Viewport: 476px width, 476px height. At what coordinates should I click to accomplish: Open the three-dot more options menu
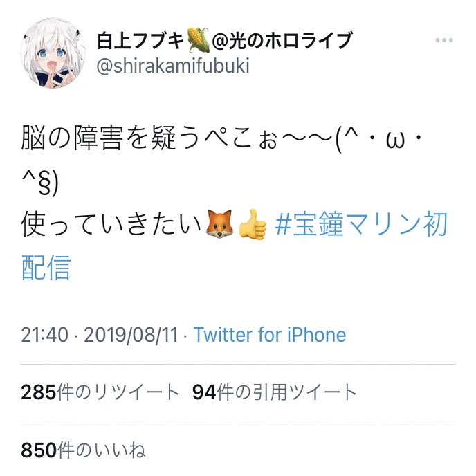443,40
